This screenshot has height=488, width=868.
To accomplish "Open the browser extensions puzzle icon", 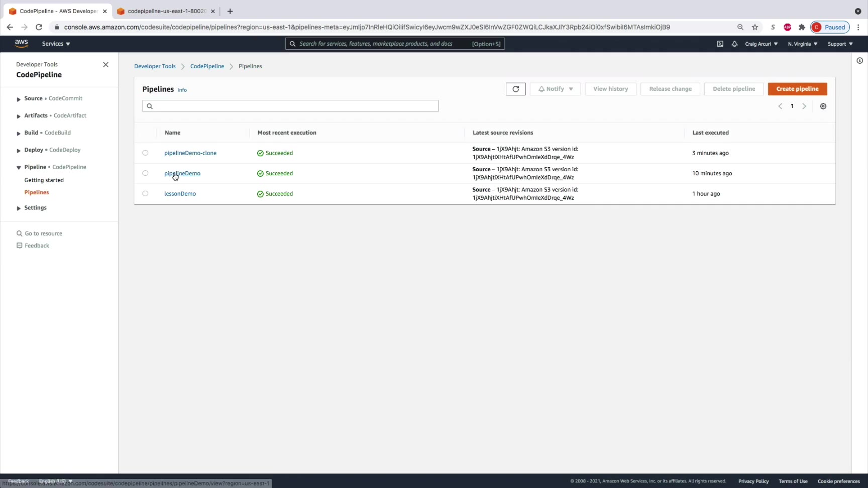I will coord(802,27).
